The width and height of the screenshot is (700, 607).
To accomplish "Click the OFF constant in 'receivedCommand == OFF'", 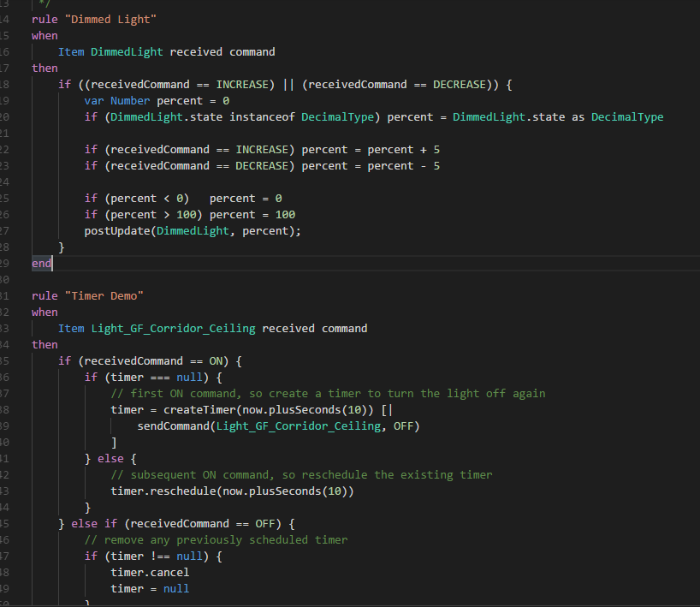I will pos(265,524).
